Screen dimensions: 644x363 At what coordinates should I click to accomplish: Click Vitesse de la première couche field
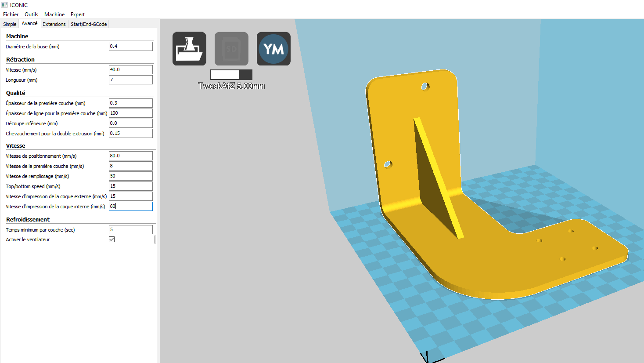pos(131,166)
